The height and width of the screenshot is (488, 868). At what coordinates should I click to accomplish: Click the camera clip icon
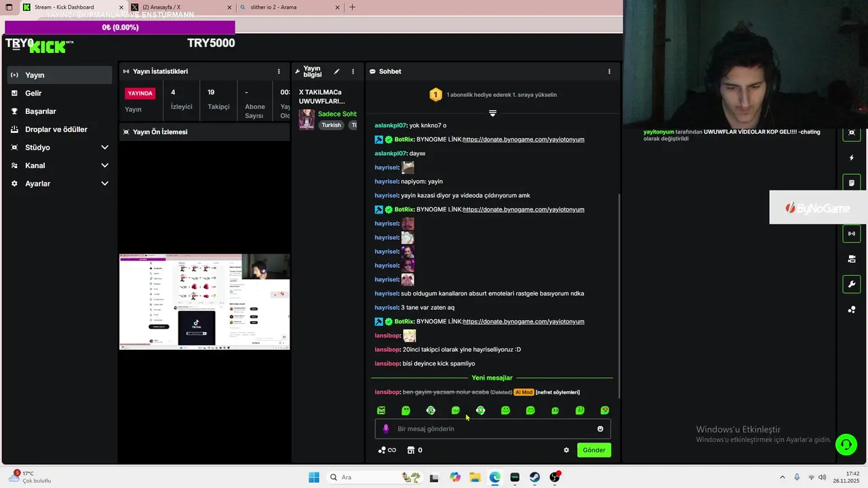point(852,259)
